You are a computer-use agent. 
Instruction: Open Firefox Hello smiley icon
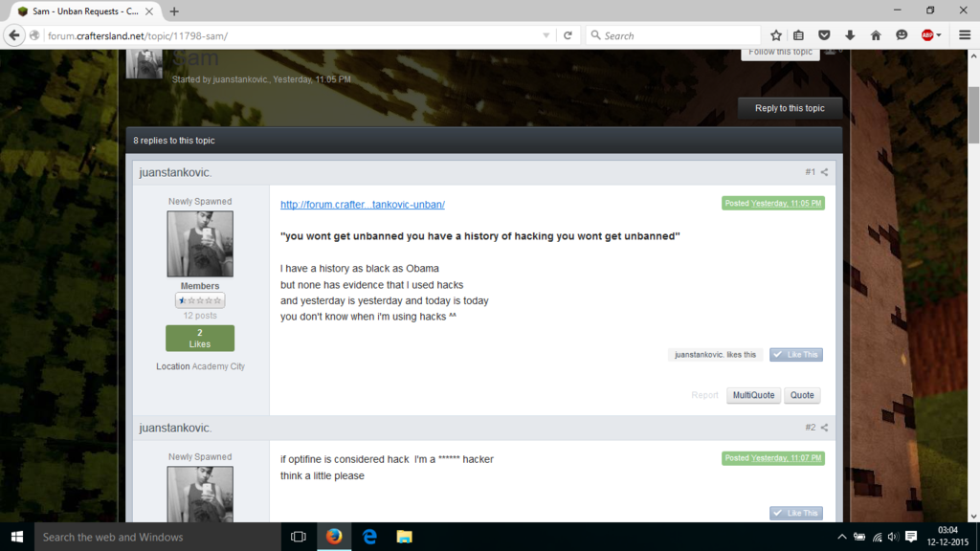click(901, 34)
